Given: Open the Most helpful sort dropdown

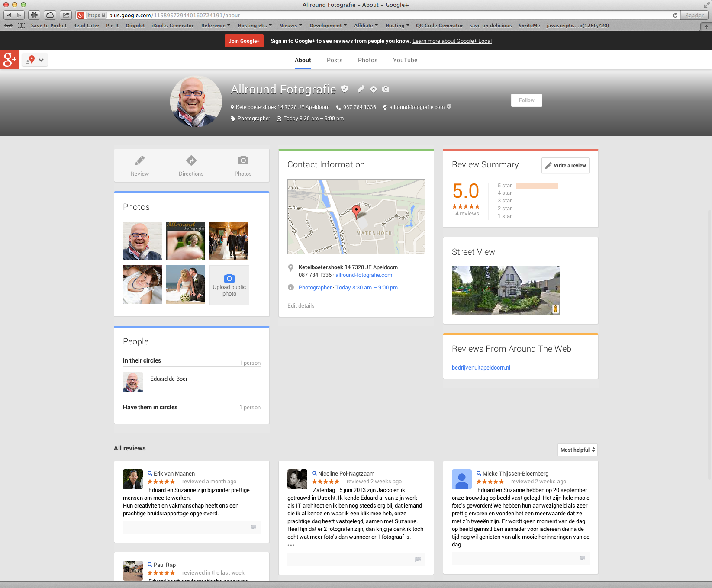Looking at the screenshot, I should tap(577, 450).
